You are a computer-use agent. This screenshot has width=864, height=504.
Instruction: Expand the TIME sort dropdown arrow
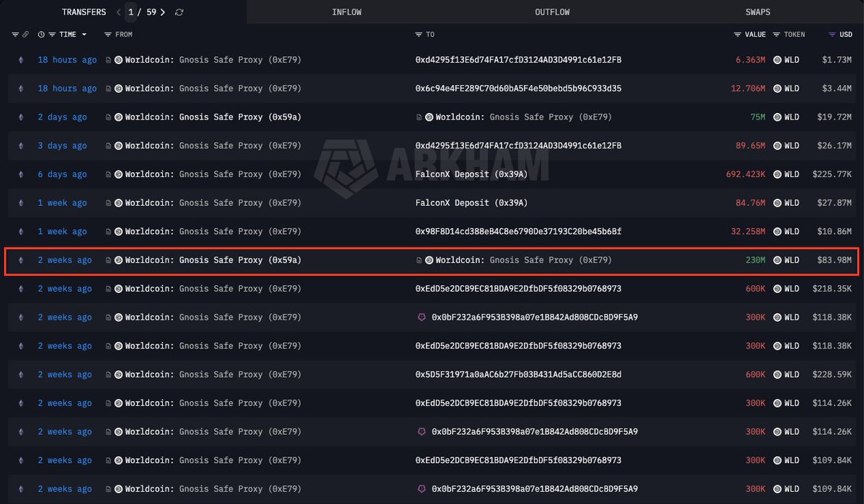[x=84, y=34]
